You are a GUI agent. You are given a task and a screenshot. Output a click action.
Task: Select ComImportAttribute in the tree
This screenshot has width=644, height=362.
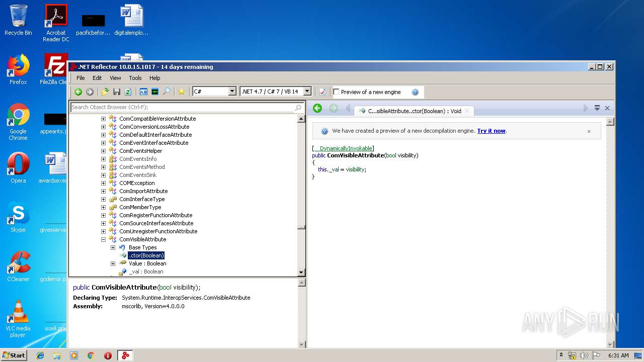(x=143, y=191)
